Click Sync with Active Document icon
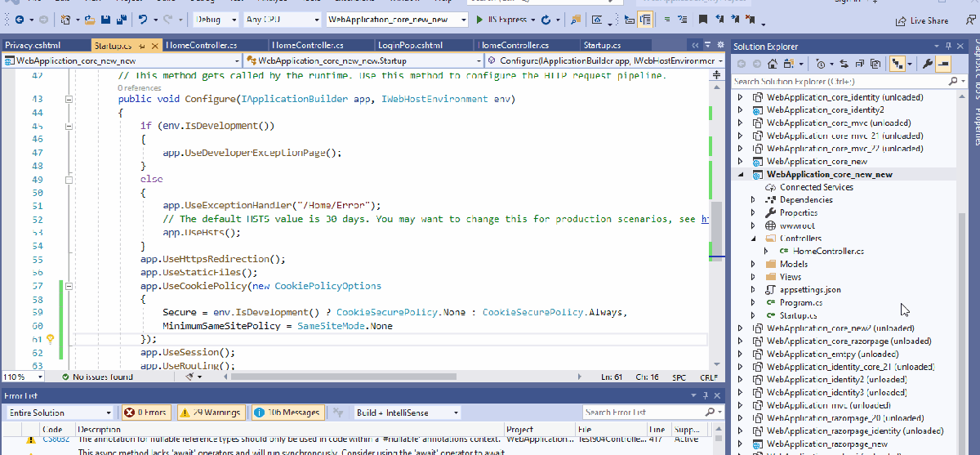980x455 pixels. point(844,63)
